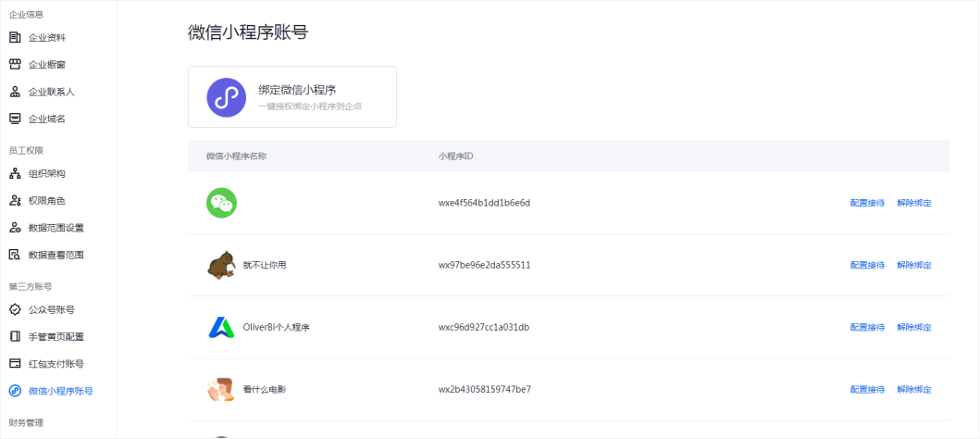Click the OliverBi个人程序 logo thumbnail

(221, 327)
